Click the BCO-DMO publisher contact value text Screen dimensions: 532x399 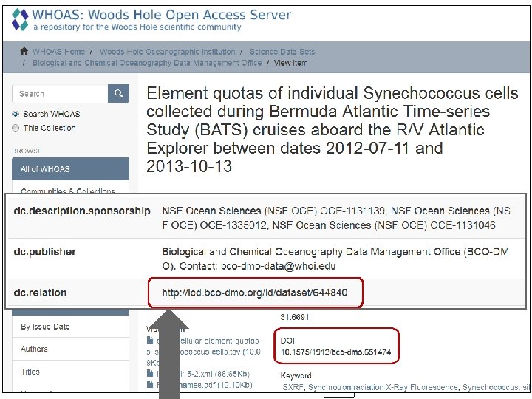point(335,259)
